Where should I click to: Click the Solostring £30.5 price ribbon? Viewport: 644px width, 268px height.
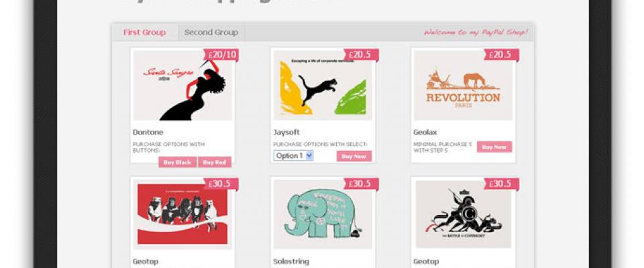362,184
